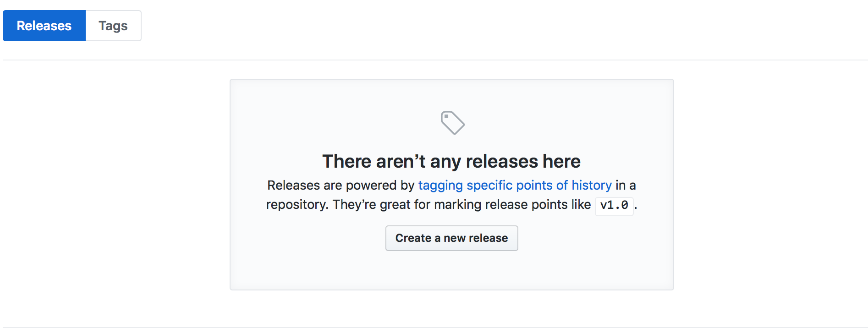Start a new release via the gray button
The height and width of the screenshot is (328, 868).
[451, 238]
